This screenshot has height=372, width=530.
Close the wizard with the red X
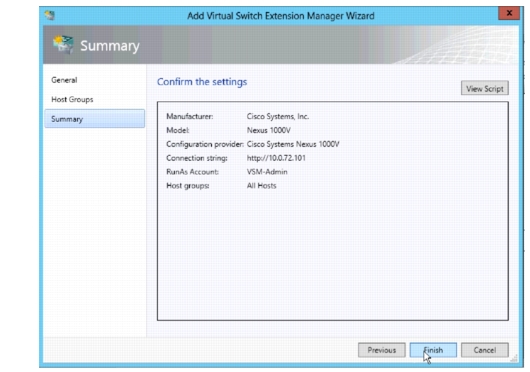pos(509,13)
